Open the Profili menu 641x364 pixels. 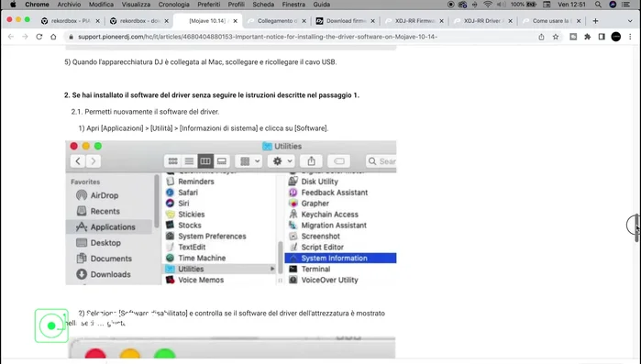(x=237, y=5)
